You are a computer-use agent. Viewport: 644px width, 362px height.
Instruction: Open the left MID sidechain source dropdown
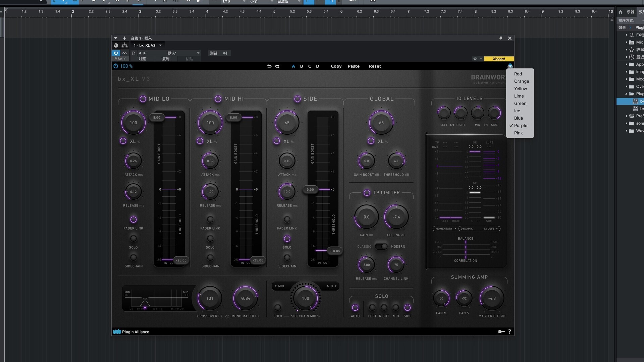(x=279, y=286)
